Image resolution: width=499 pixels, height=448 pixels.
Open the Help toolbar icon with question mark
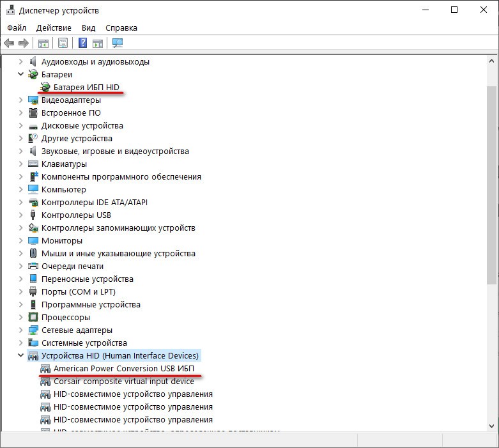pyautogui.click(x=83, y=43)
